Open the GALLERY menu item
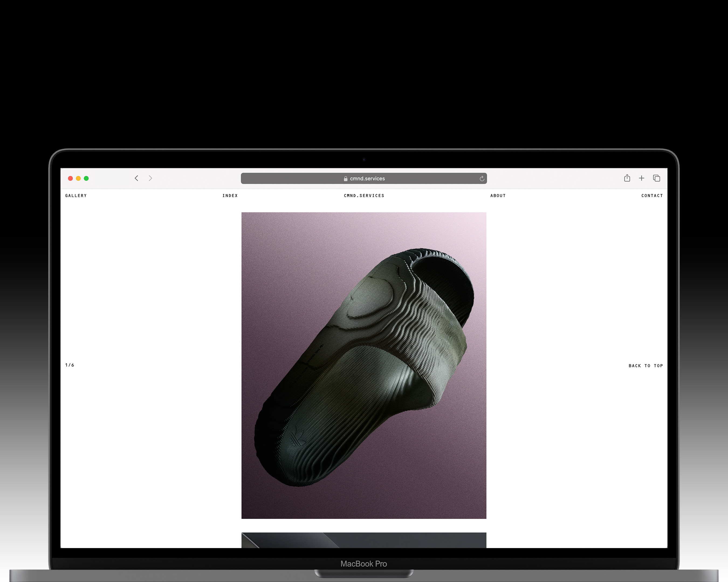The image size is (728, 582). [x=76, y=196]
